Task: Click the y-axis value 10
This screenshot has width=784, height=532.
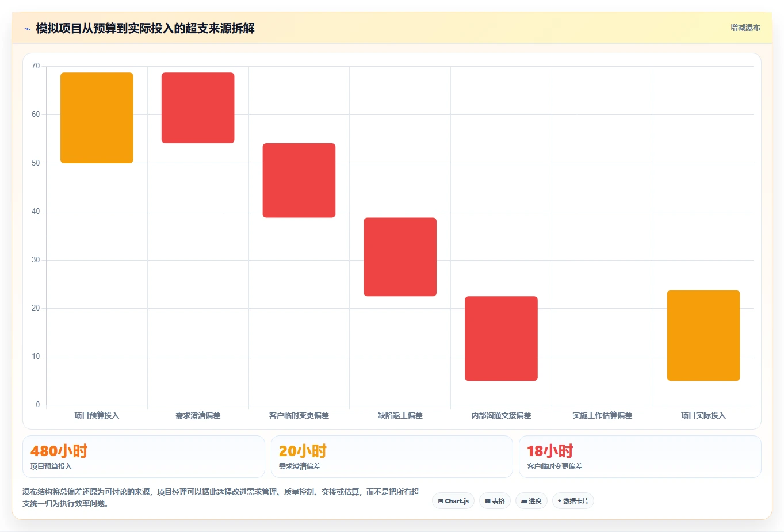Action: coord(36,357)
